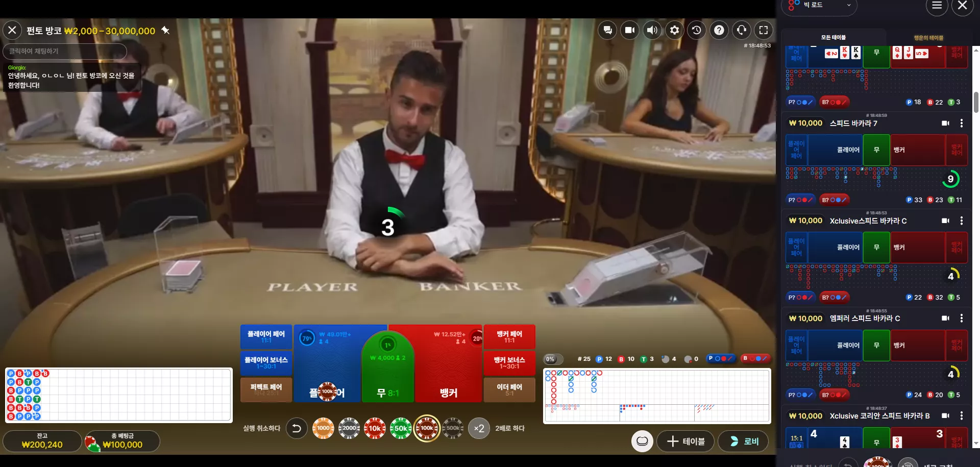Open the side panel hamburger menu
This screenshot has width=980, height=467.
pyautogui.click(x=937, y=6)
